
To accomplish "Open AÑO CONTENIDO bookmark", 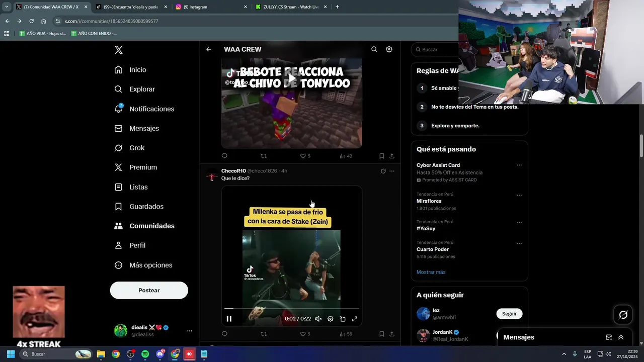I will coord(94,33).
